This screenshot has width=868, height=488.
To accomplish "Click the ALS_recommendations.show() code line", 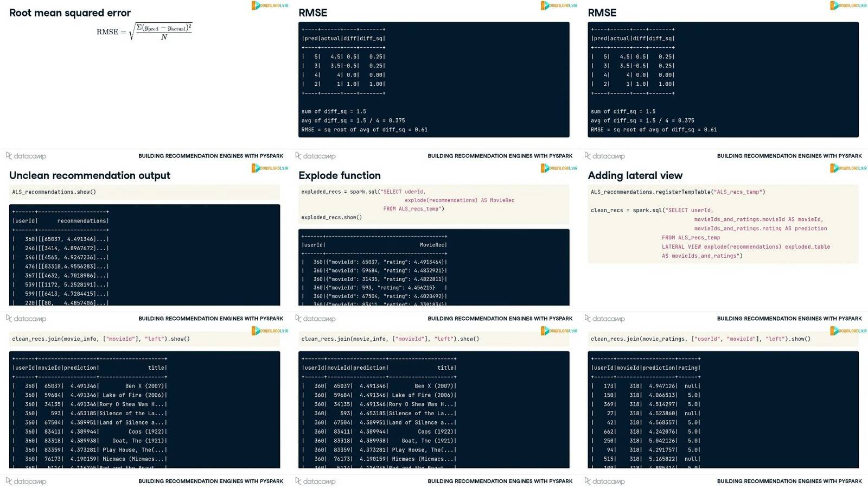I will [x=54, y=192].
